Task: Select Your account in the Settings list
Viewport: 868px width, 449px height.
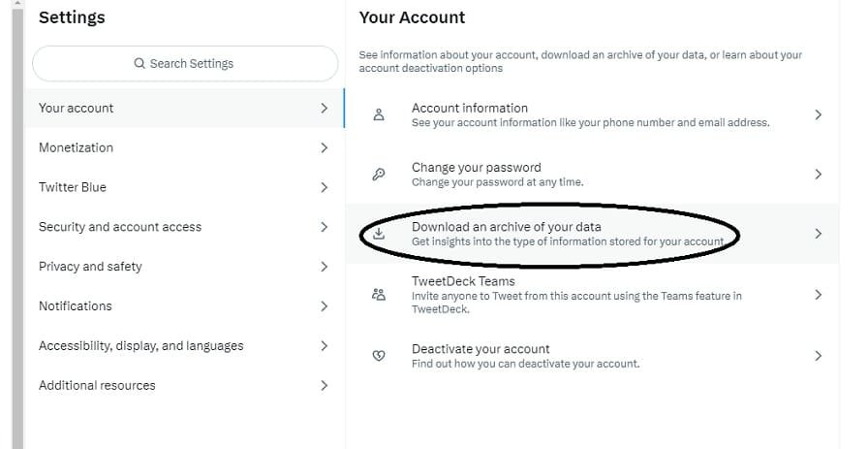Action: tap(77, 109)
